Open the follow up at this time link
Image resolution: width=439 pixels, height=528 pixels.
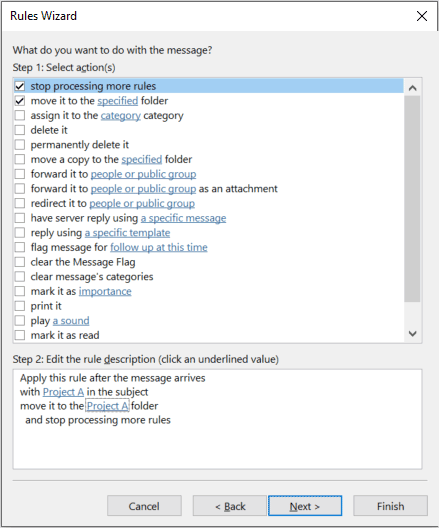(x=159, y=247)
